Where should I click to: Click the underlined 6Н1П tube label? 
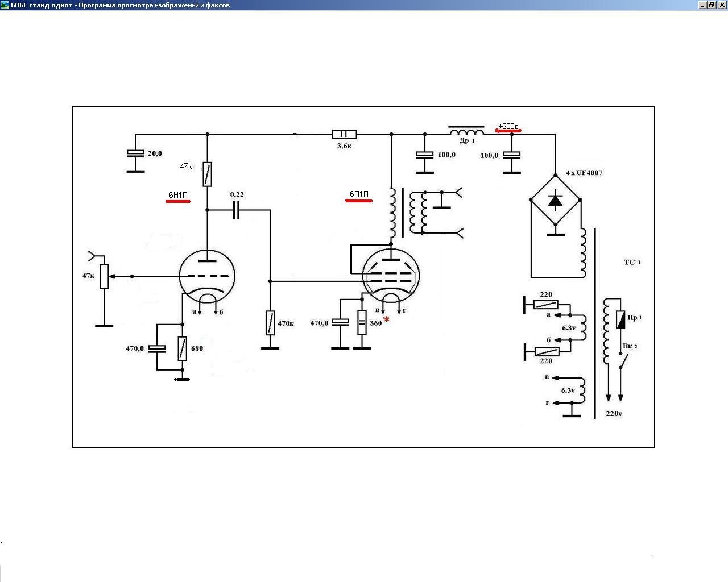click(178, 196)
